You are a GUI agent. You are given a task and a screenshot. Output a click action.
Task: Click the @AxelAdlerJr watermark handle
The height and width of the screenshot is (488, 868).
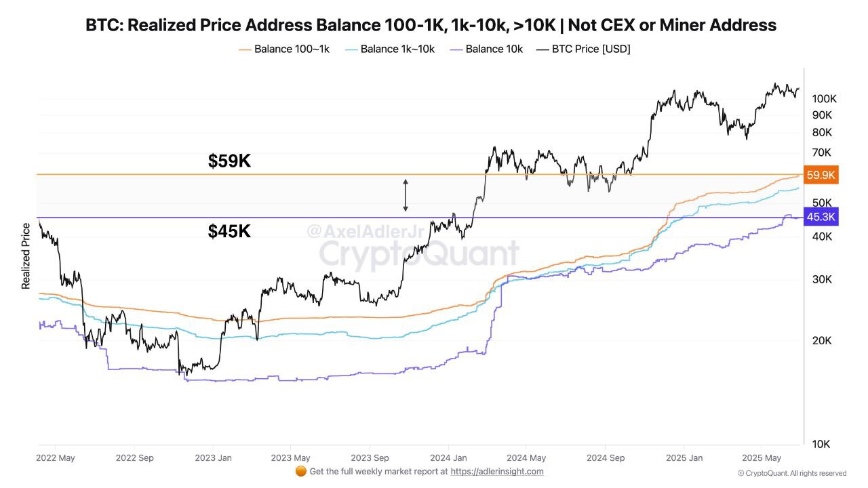[365, 232]
